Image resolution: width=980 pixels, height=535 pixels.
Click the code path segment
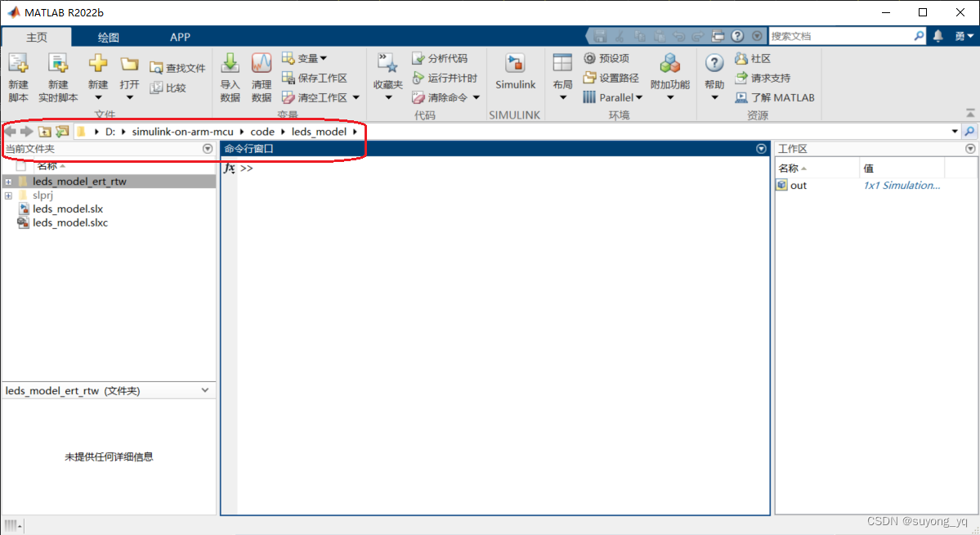point(262,132)
